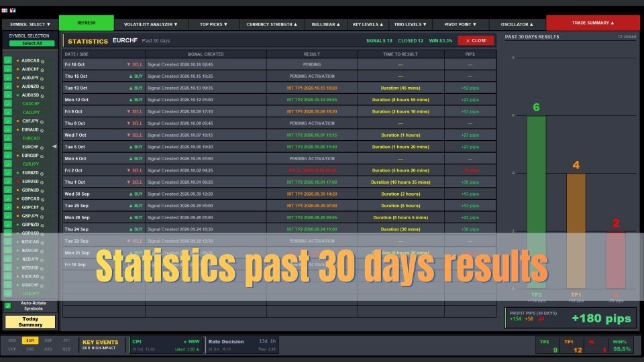Uncheck the AUDJPY symbol checkbox
The height and width of the screenshot is (362, 644).
coord(8,78)
